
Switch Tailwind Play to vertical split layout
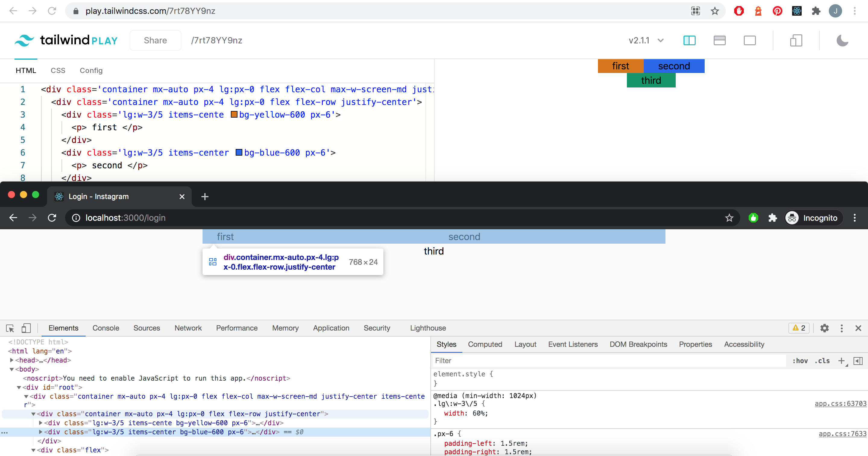[x=689, y=40]
